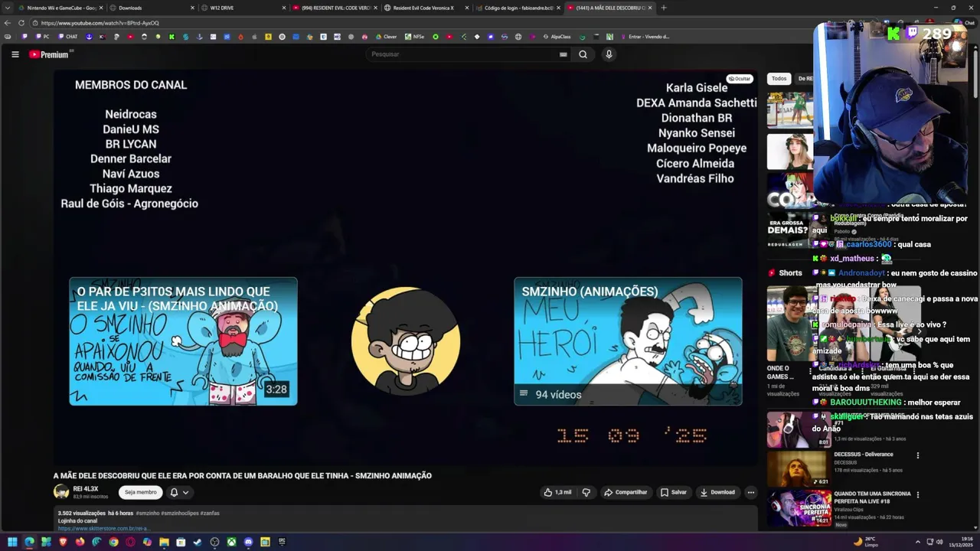Image resolution: width=980 pixels, height=551 pixels.
Task: Open weather widget showing 26°C Limpo
Action: 865,542
